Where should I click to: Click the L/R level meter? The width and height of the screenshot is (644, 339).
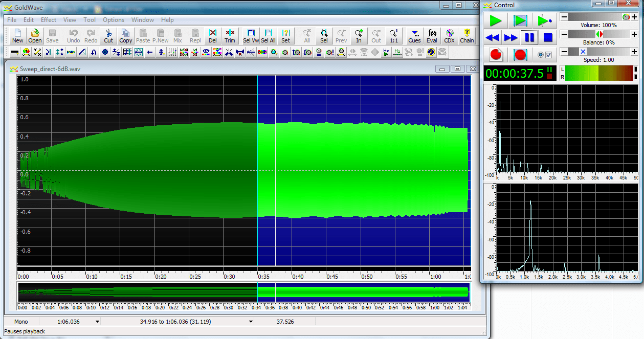[599, 73]
